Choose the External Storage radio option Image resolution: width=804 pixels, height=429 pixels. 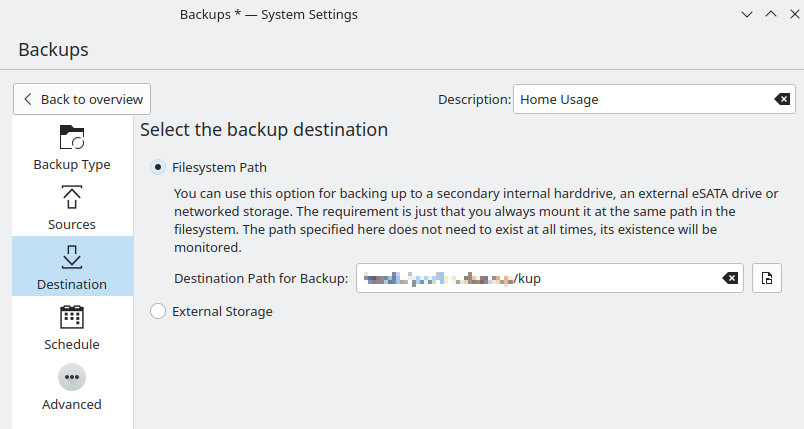coord(158,311)
